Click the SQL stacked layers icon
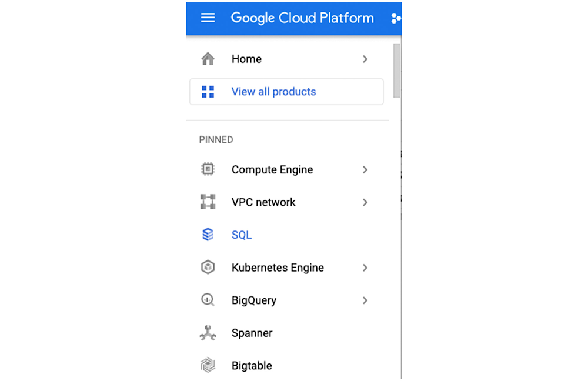Image resolution: width=588 pixels, height=381 pixels. (x=208, y=235)
